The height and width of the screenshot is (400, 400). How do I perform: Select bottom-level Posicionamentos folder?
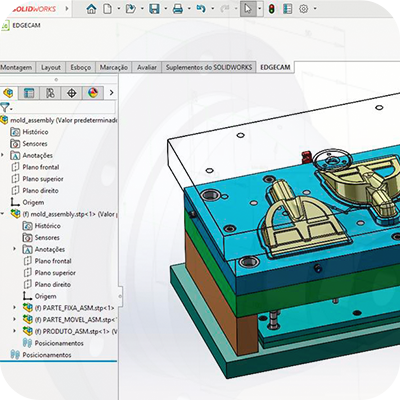click(47, 355)
